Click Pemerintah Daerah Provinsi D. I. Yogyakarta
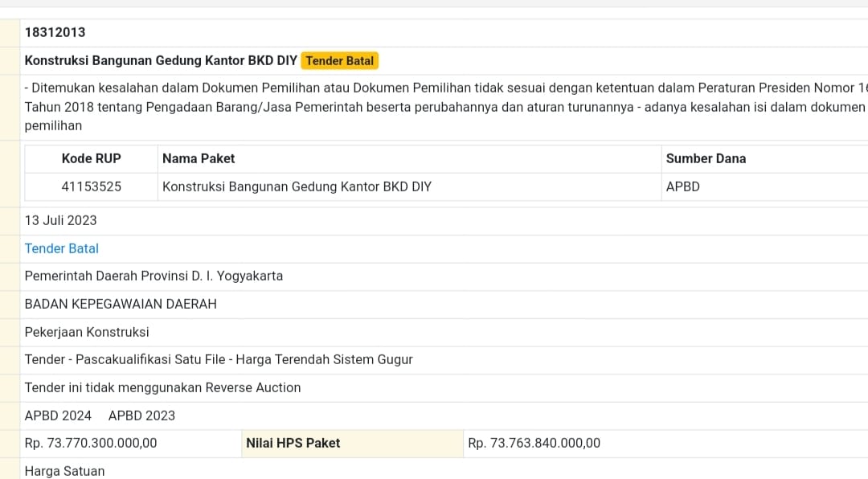 click(154, 276)
